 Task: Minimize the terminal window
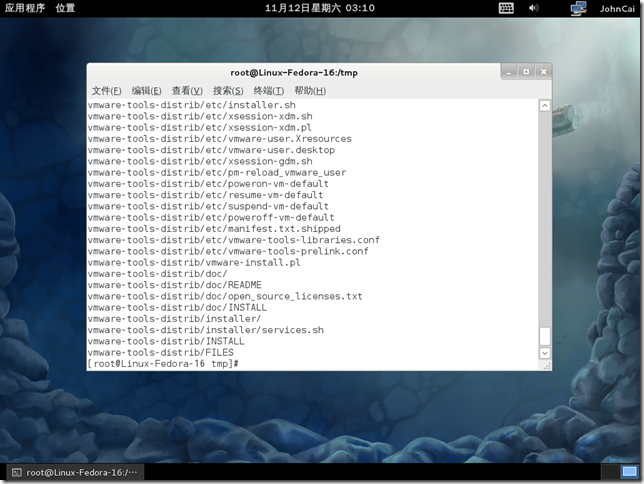click(509, 72)
